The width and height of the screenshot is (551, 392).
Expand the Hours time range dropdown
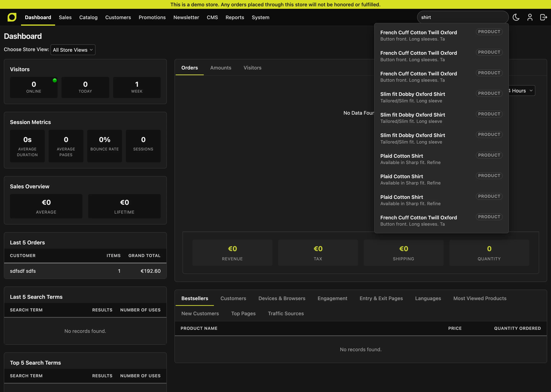[522, 91]
